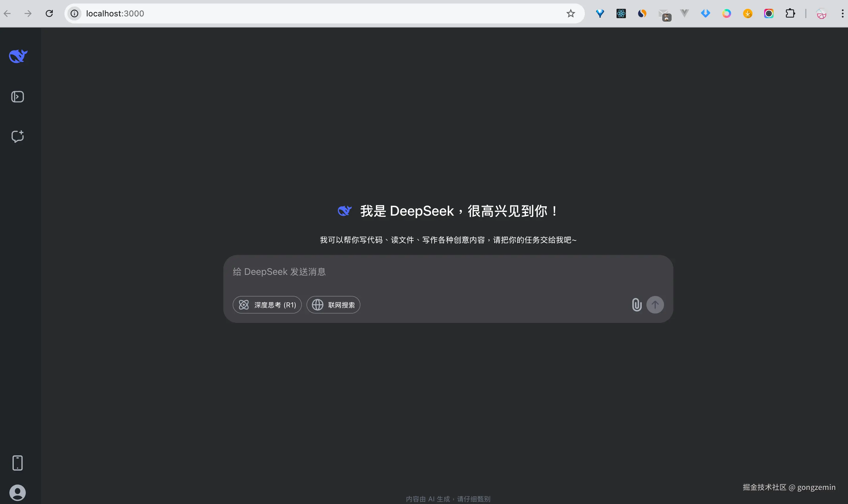Attach a file with paperclip icon
The height and width of the screenshot is (504, 848).
(x=636, y=305)
